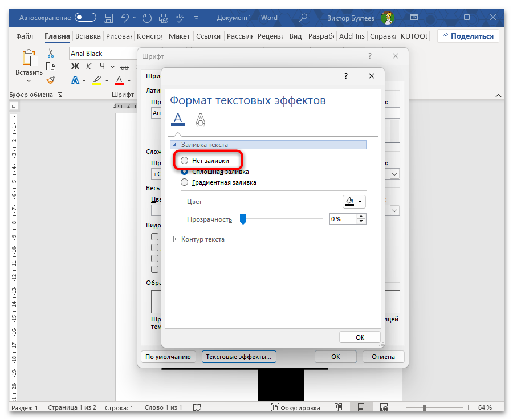The width and height of the screenshot is (513, 420).
Task: Collapse the 'Заливка текста' section
Action: pos(175,145)
